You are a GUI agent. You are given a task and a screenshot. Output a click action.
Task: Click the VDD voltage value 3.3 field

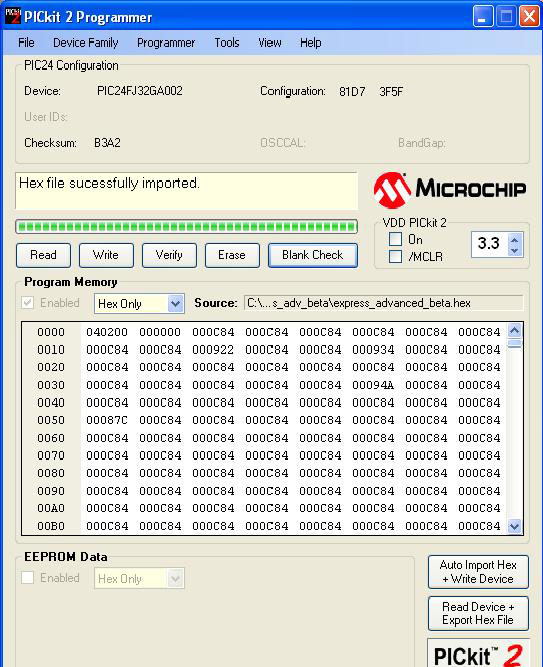click(489, 244)
